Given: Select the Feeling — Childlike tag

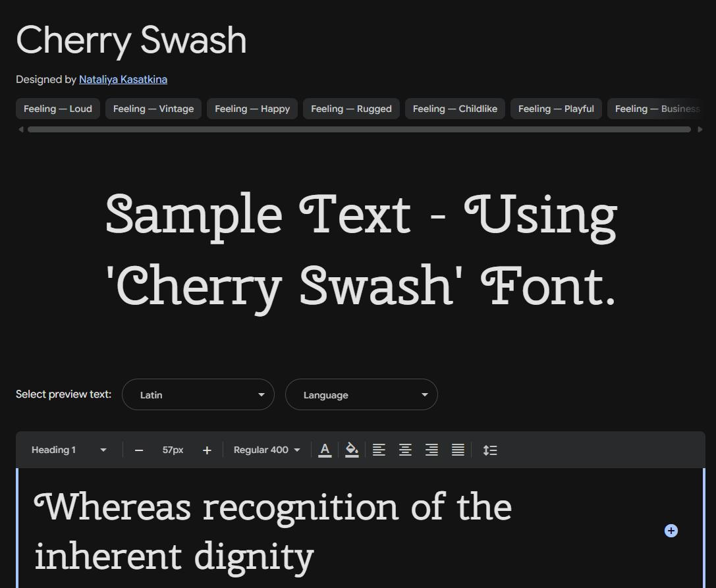Looking at the screenshot, I should pyautogui.click(x=454, y=109).
